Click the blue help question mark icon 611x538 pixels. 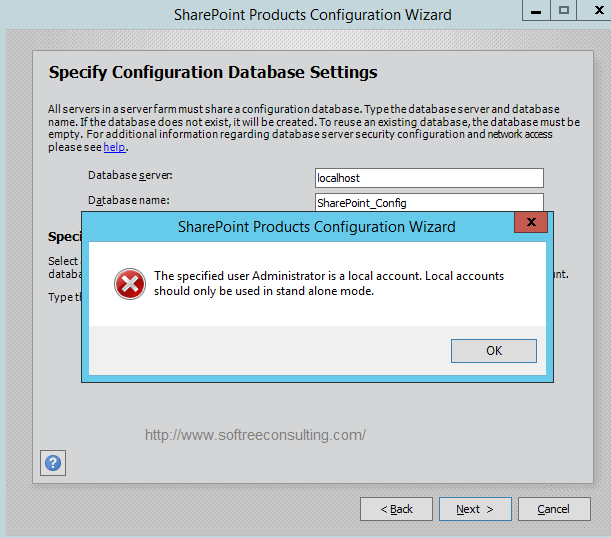[53, 463]
